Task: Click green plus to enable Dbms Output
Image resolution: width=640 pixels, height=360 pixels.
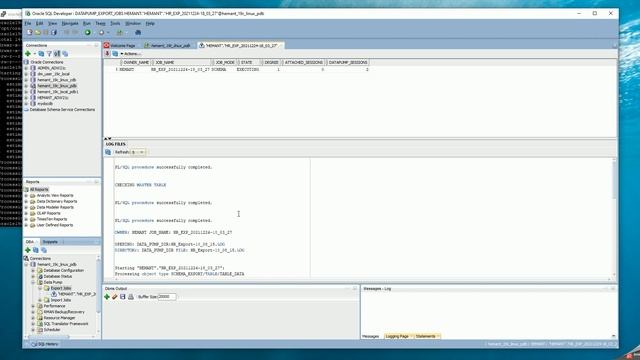Action: (x=107, y=297)
